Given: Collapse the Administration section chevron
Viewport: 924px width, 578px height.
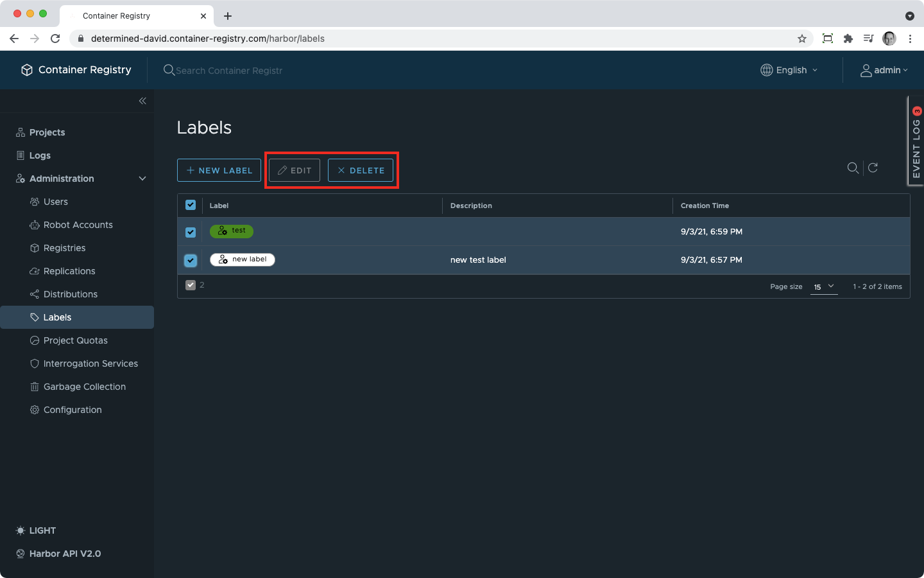Looking at the screenshot, I should tap(142, 179).
